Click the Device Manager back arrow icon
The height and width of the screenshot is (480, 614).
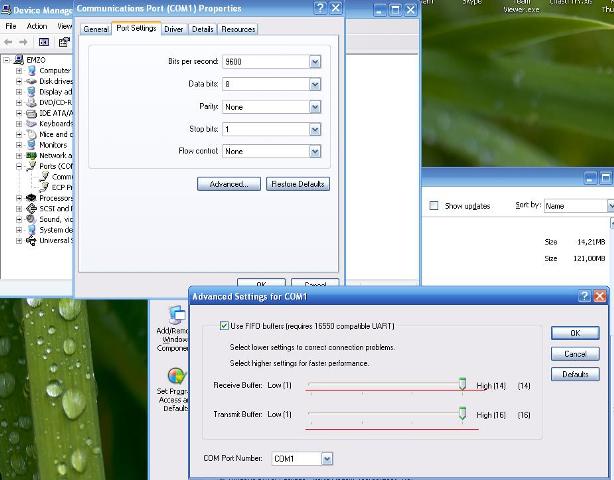9,42
